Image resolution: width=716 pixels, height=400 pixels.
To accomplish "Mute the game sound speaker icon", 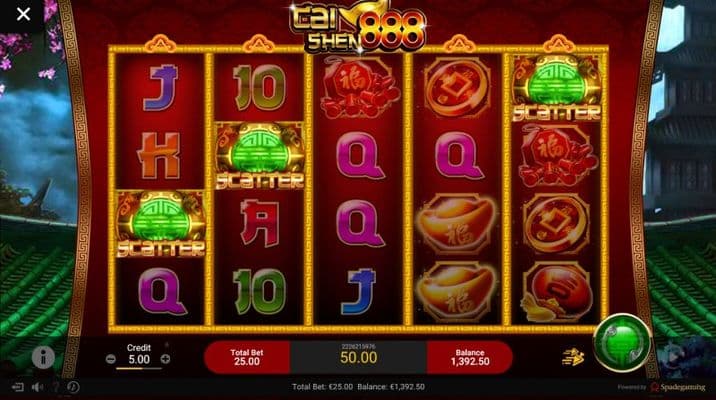I will point(37,387).
